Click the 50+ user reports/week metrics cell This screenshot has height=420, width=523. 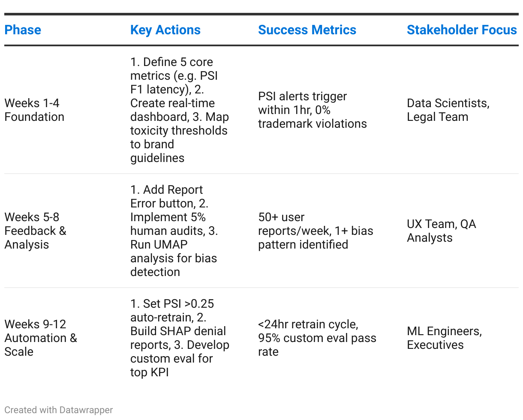[316, 231]
